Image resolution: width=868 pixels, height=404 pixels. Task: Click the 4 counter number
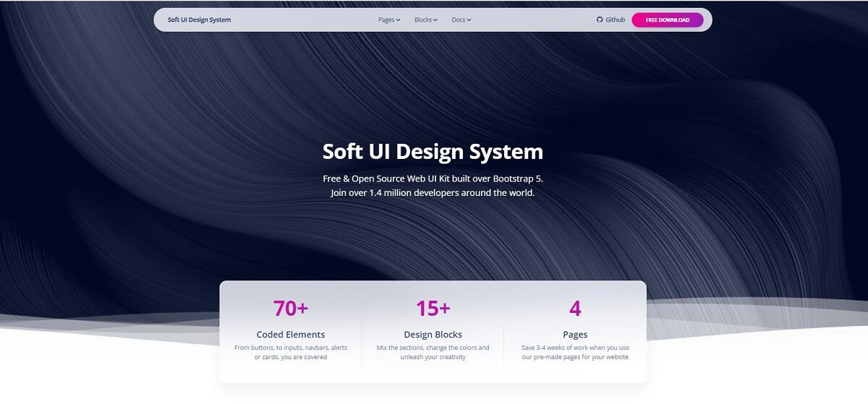pos(575,309)
